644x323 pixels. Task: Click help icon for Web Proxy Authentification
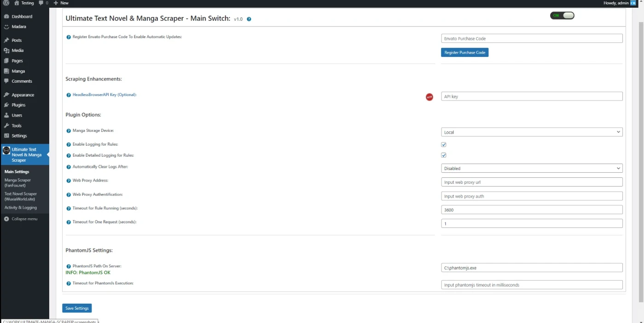click(x=69, y=194)
